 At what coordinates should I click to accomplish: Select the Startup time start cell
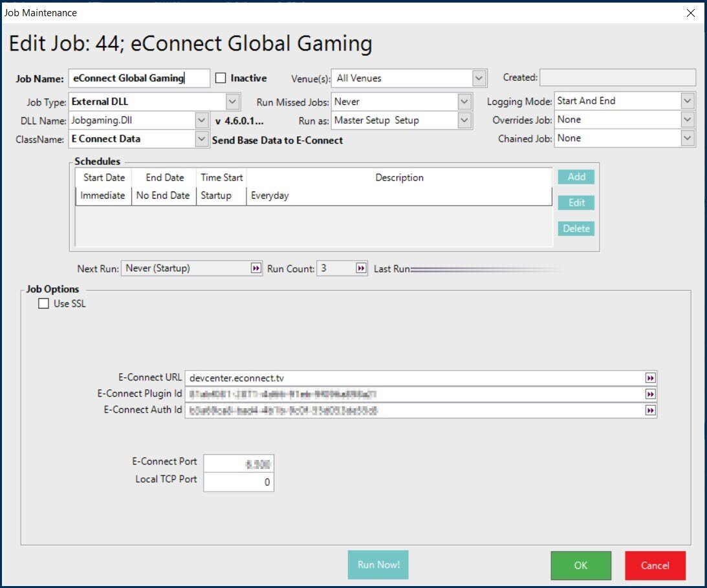pos(221,196)
